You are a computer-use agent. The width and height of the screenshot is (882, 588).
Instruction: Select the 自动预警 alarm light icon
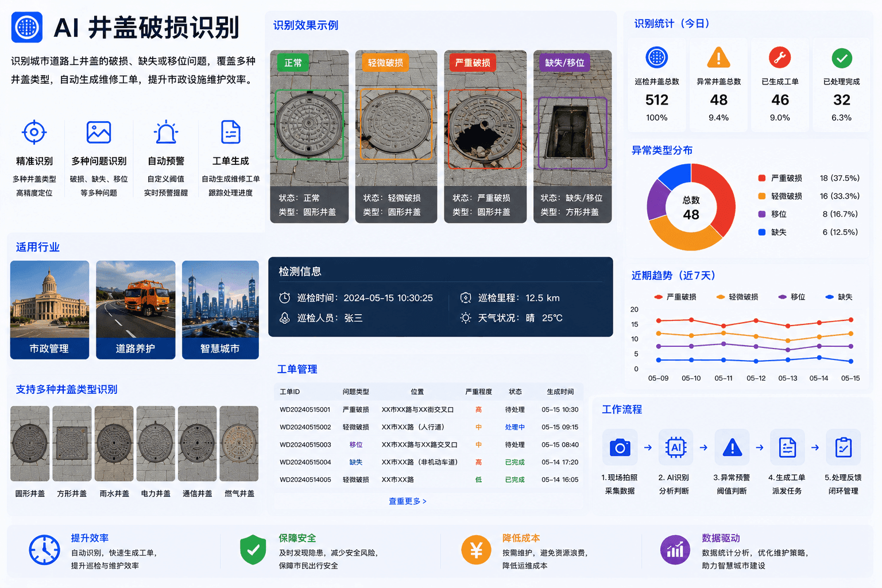tap(166, 132)
